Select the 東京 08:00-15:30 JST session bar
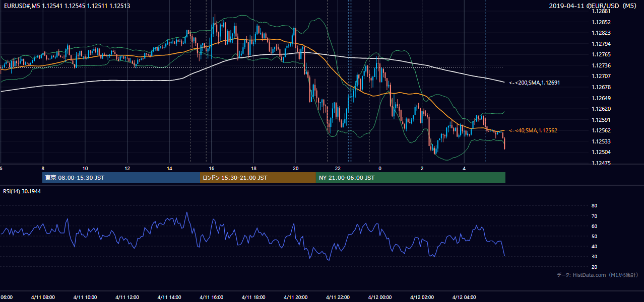Viewport: 644px width, 302px height. pos(121,178)
